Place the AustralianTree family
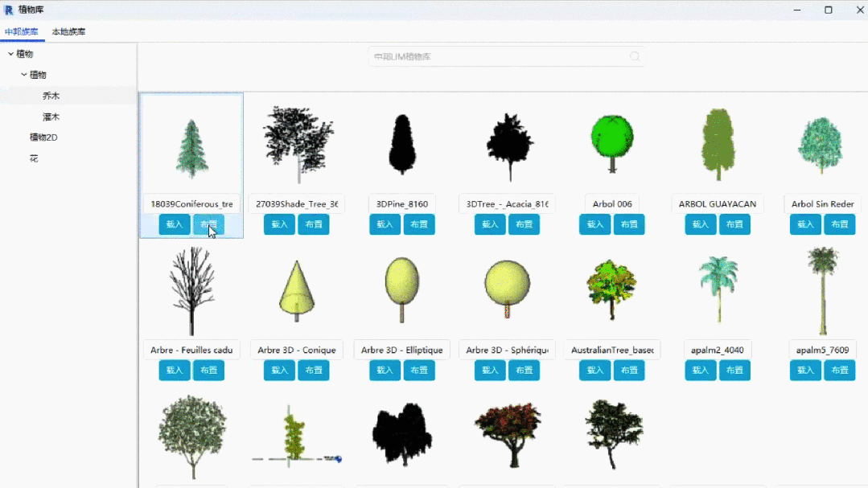868x488 pixels. point(629,370)
